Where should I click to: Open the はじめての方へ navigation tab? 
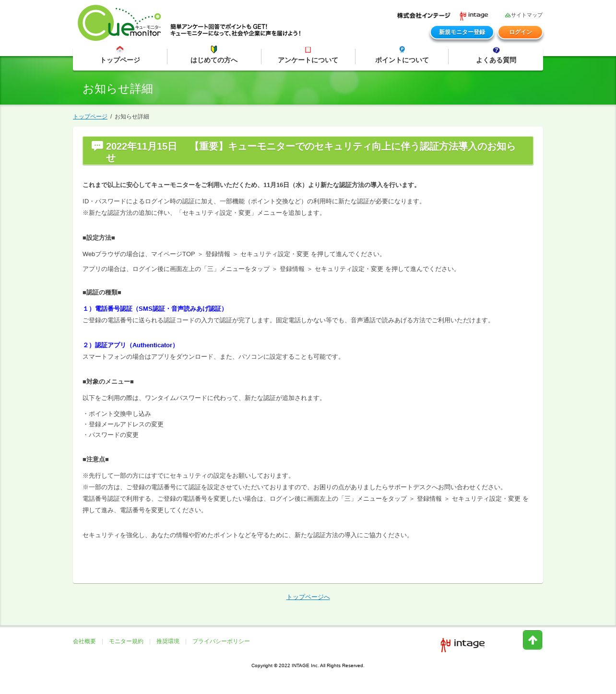point(214,57)
